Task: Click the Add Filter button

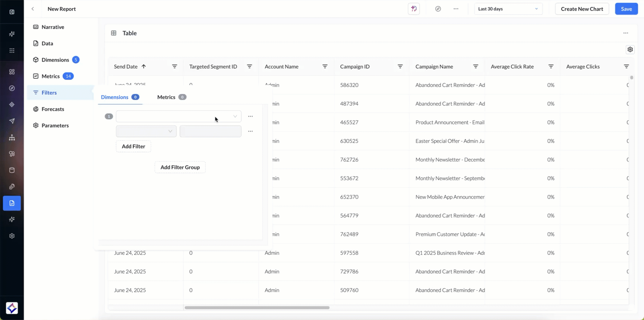Action: pyautogui.click(x=133, y=146)
